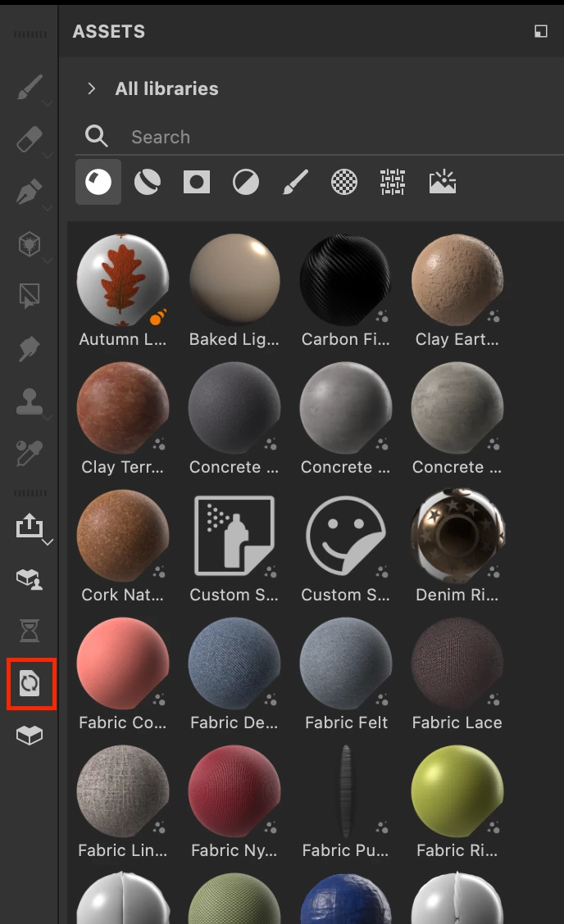Open the Resources Updater icon
Viewport: 564px width, 924px height.
30,683
